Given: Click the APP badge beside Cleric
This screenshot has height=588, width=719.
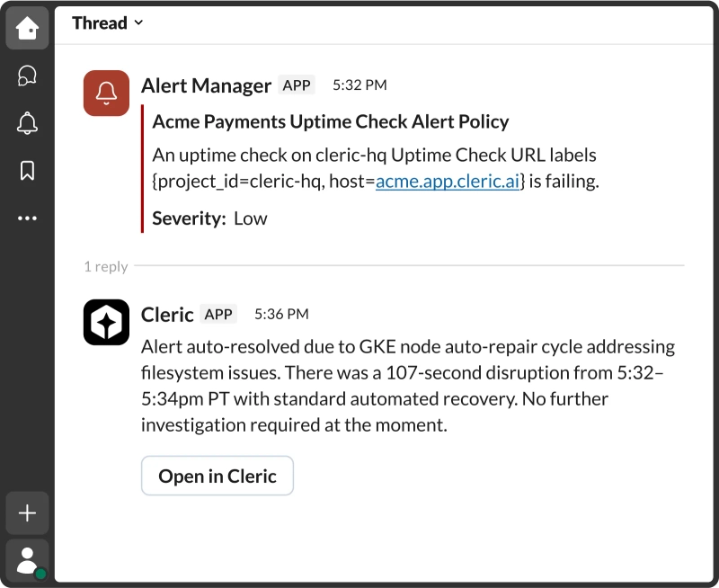Looking at the screenshot, I should pos(218,314).
